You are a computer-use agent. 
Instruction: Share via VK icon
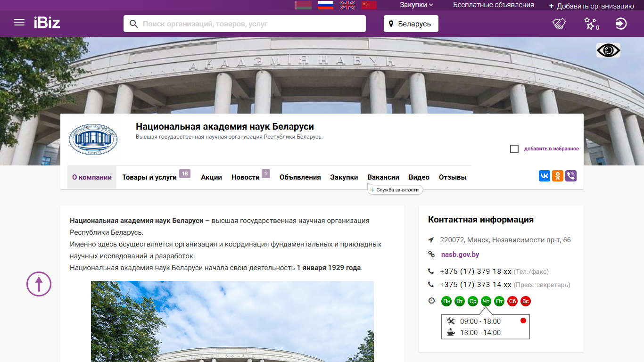coord(545,176)
